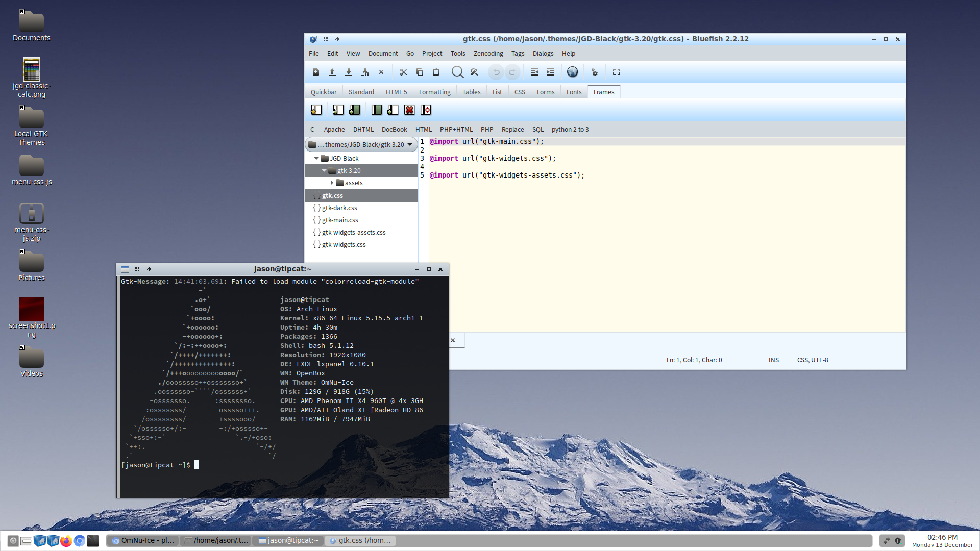980x551 pixels.
Task: Open the PHP+HTML snippets menu
Action: pos(456,130)
